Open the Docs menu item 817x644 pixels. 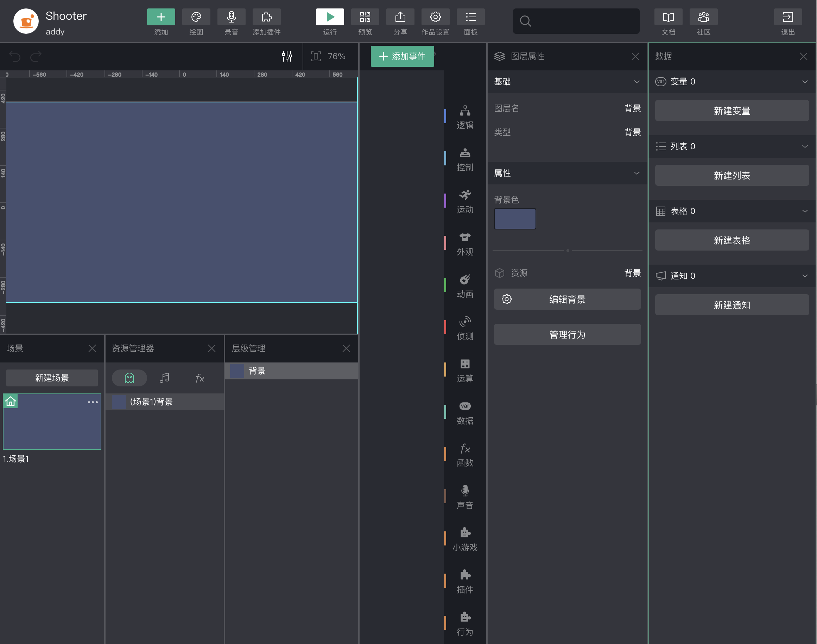(668, 17)
